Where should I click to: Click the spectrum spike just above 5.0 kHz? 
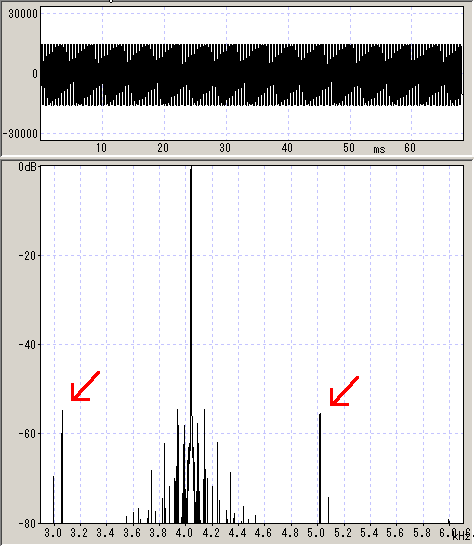point(320,468)
